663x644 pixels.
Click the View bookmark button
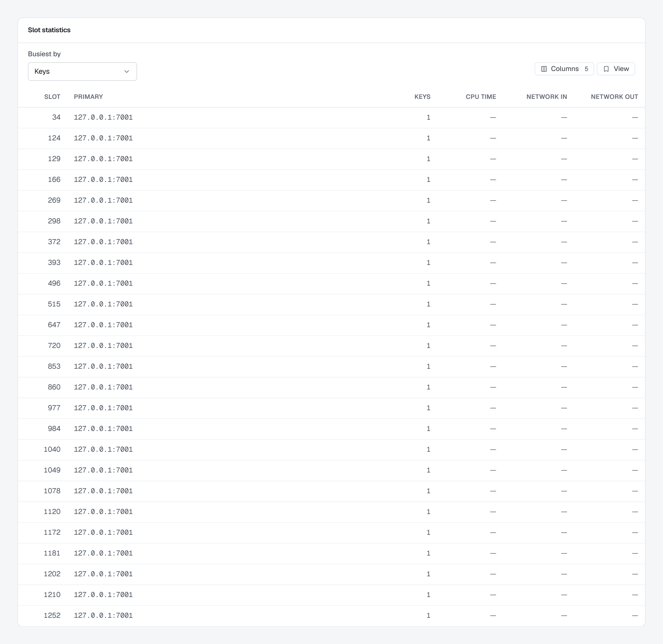616,69
